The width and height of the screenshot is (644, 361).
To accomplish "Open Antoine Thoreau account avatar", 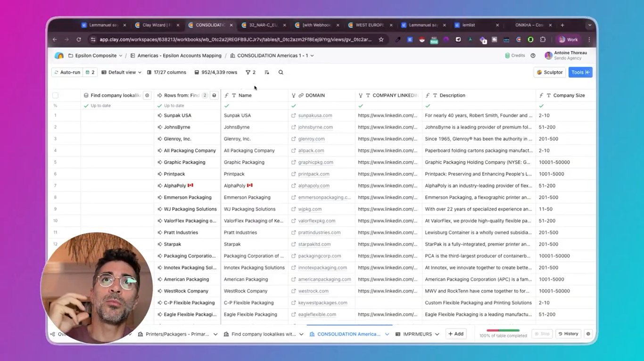I will (x=548, y=56).
